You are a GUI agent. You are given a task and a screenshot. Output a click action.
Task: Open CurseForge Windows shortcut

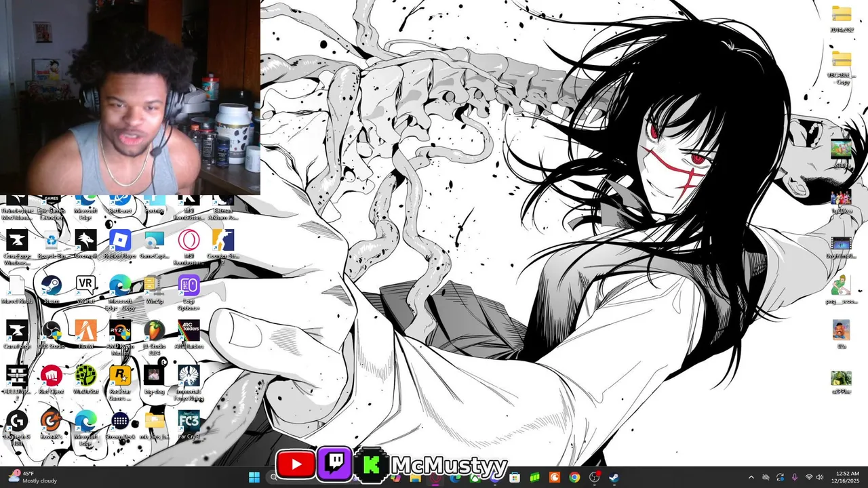(17, 247)
